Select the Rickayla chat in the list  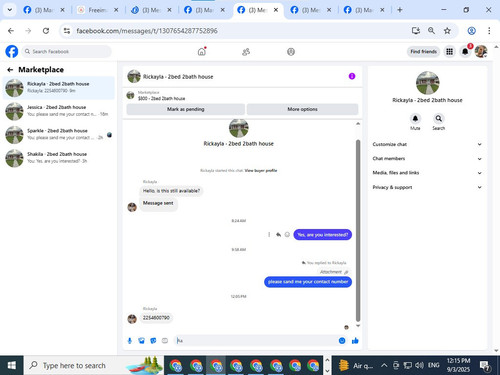click(59, 88)
